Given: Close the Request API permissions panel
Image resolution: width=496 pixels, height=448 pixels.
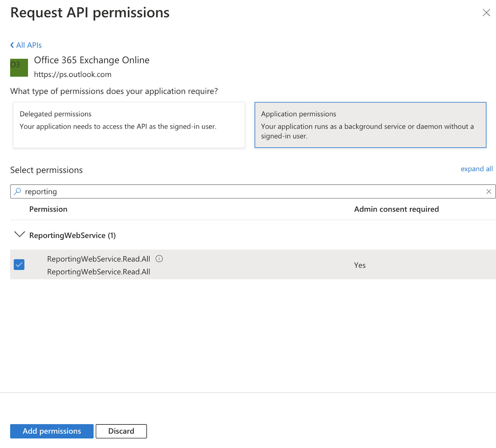Looking at the screenshot, I should [x=486, y=12].
